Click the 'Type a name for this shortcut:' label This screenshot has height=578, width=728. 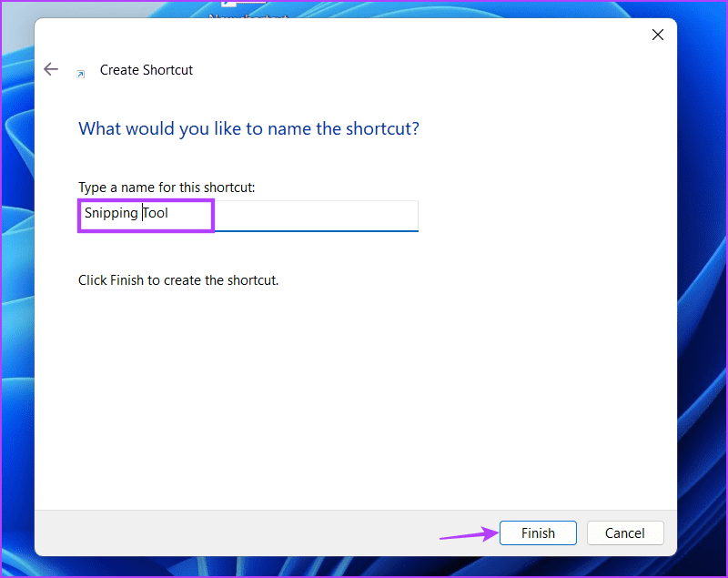coord(167,188)
